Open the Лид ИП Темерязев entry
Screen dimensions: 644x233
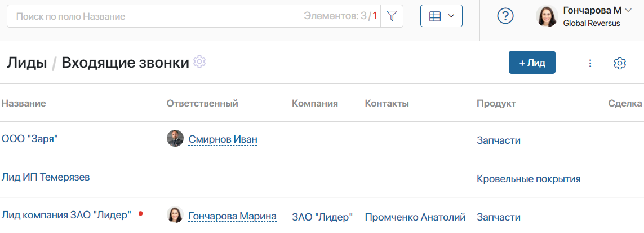pyautogui.click(x=46, y=177)
